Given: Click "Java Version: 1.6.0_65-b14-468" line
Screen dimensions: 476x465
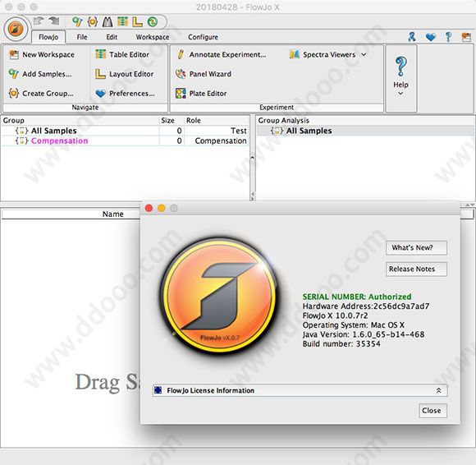Looking at the screenshot, I should (364, 334).
